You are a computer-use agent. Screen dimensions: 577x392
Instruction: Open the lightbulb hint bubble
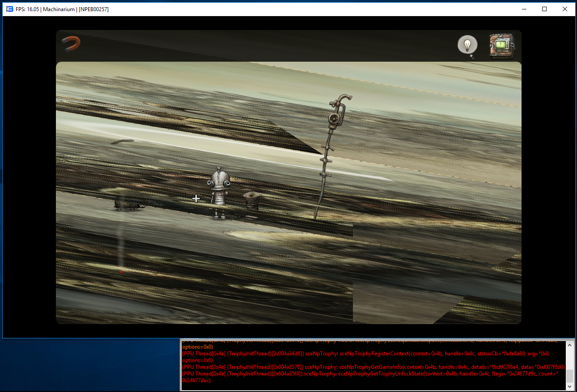click(x=467, y=45)
